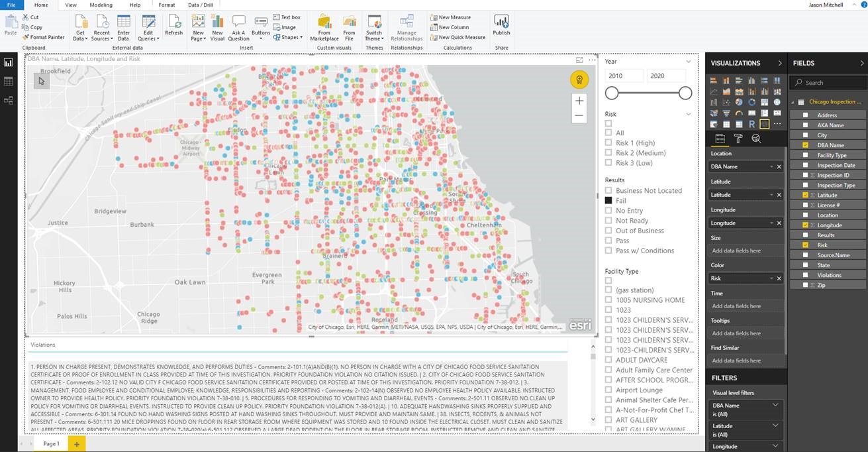This screenshot has height=452, width=868.
Task: Click New Measure
Action: (x=450, y=17)
